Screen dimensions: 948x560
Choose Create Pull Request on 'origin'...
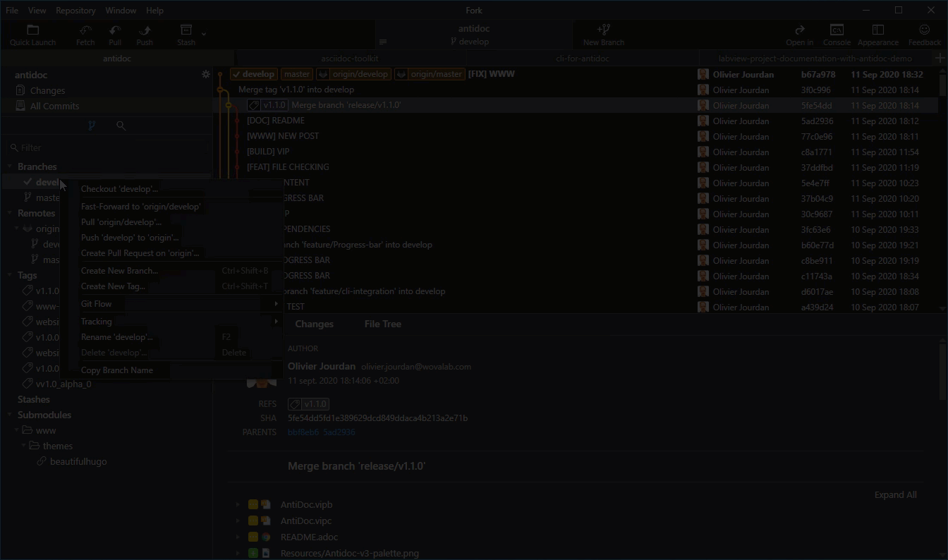pos(171,253)
